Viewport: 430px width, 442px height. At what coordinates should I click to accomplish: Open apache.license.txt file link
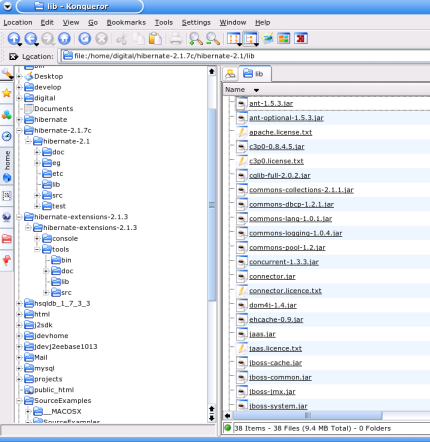coord(281,132)
